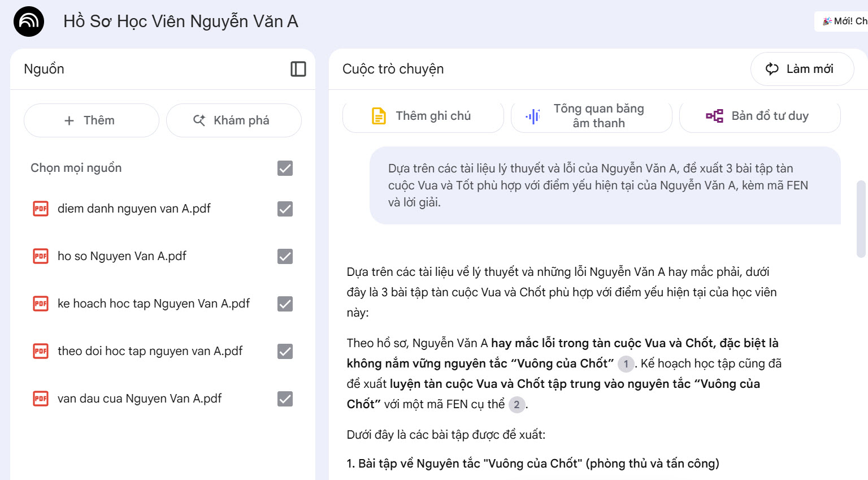
Task: Click PDF icon of ho so file
Action: point(41,256)
